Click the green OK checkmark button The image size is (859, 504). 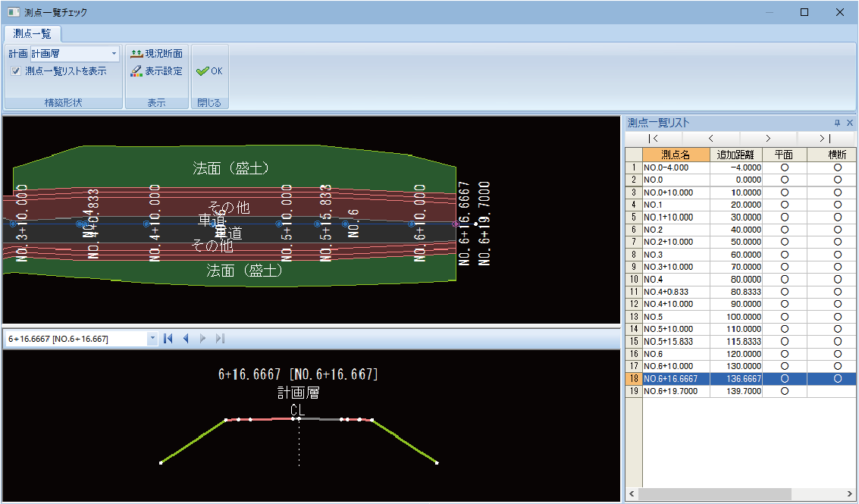[x=210, y=71]
